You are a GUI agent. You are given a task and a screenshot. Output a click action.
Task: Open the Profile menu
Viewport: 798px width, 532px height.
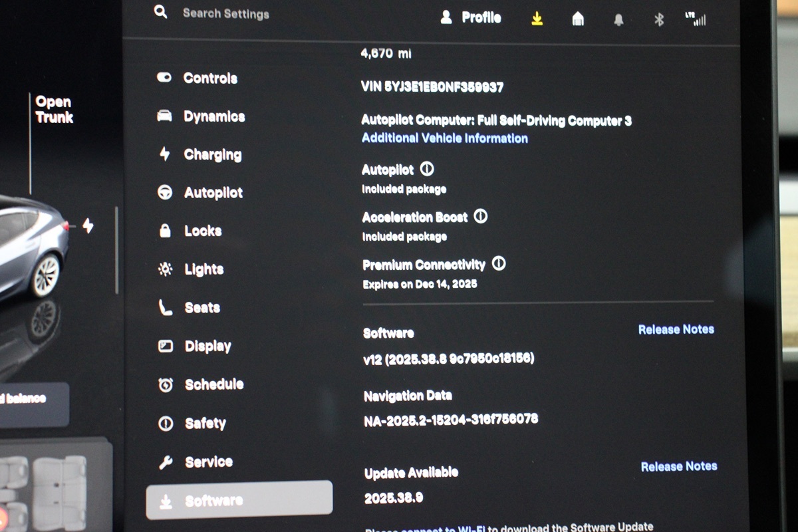471,18
